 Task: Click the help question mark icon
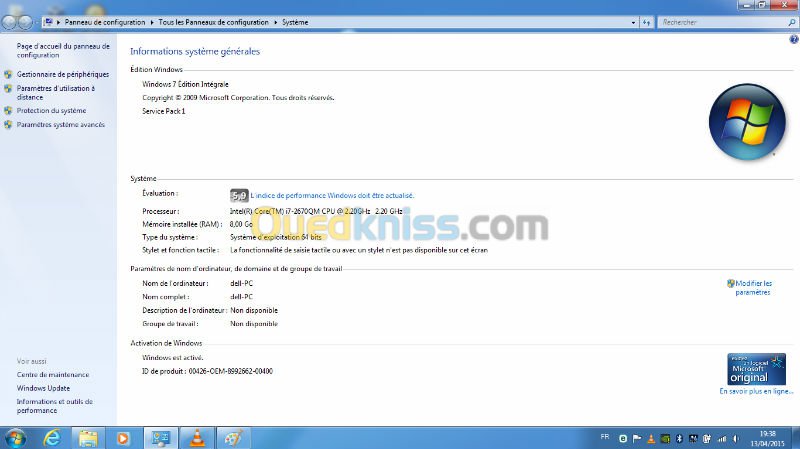coord(794,39)
